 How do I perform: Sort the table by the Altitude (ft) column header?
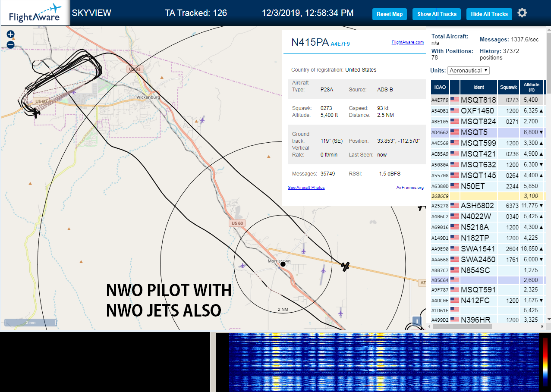pos(532,87)
